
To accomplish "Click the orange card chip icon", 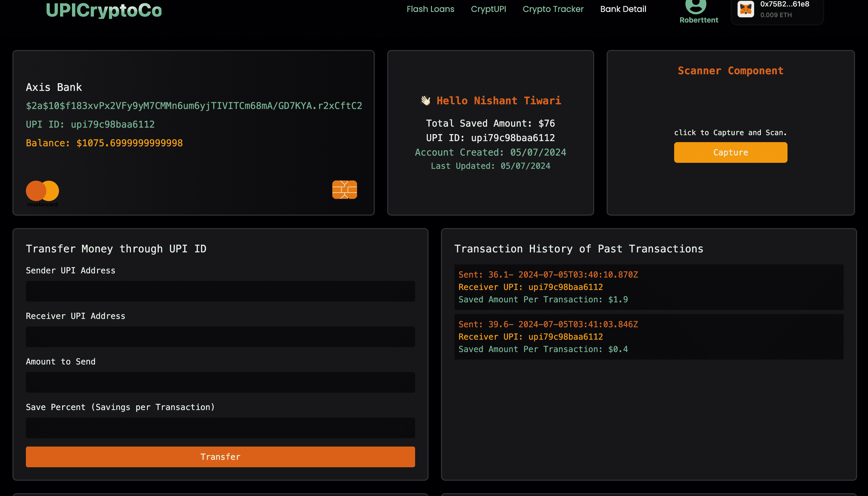I will tap(344, 190).
